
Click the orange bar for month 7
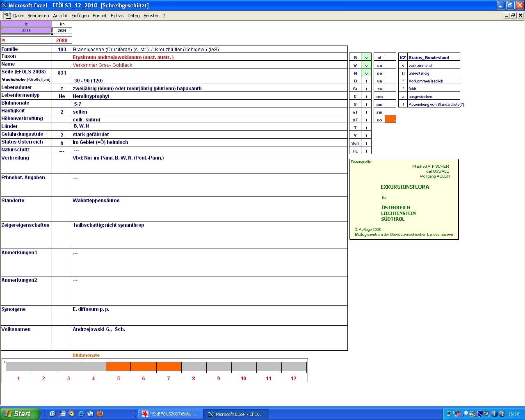click(x=169, y=366)
